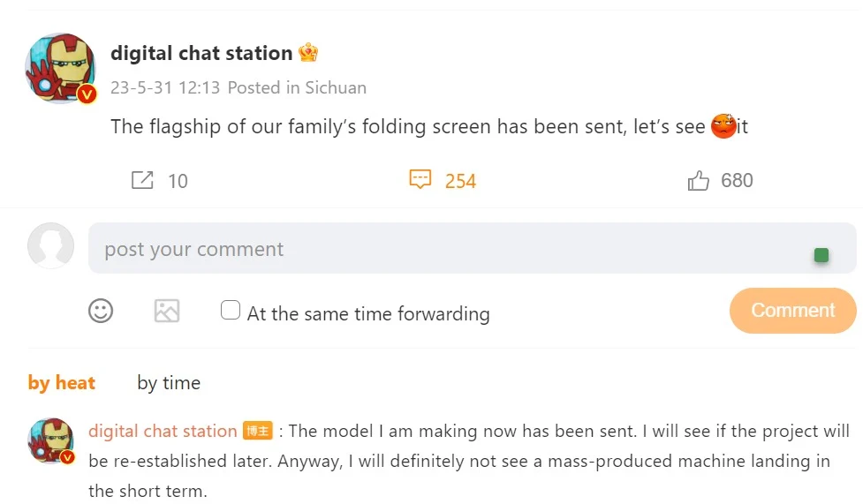Click the image upload icon below comment box

coord(167,311)
